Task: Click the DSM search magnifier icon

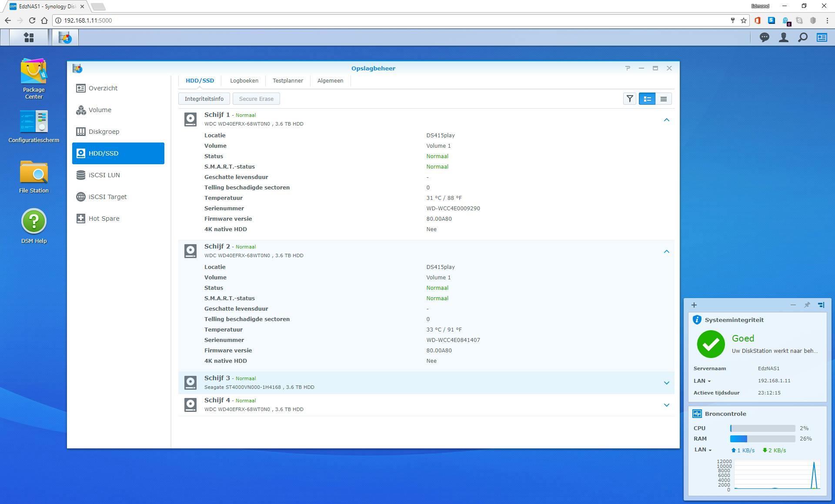Action: pyautogui.click(x=802, y=37)
